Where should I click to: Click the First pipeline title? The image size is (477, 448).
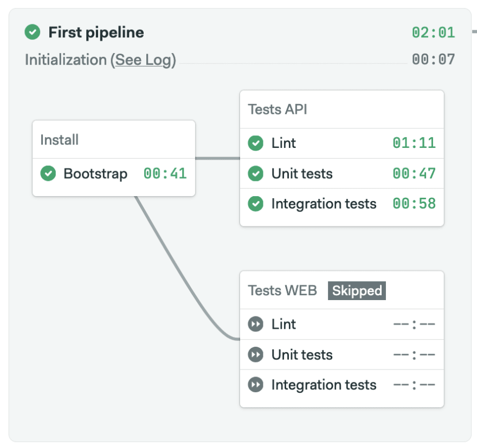point(96,32)
